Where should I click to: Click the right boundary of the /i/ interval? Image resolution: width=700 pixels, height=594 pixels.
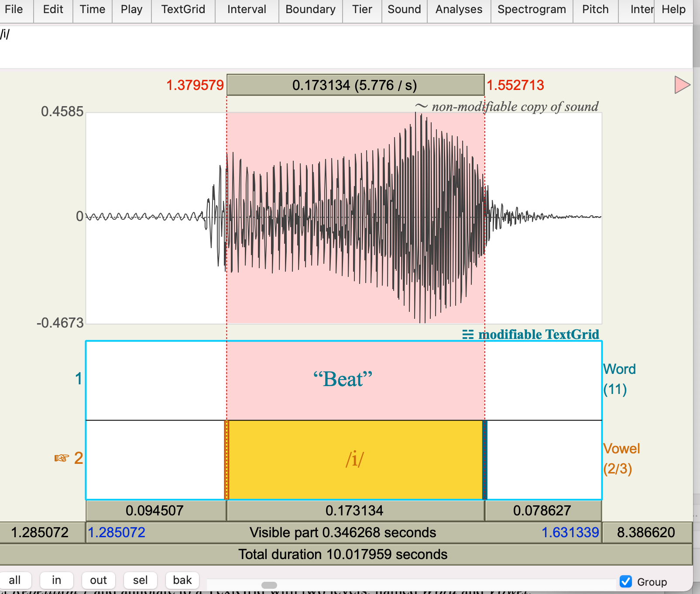tap(484, 459)
